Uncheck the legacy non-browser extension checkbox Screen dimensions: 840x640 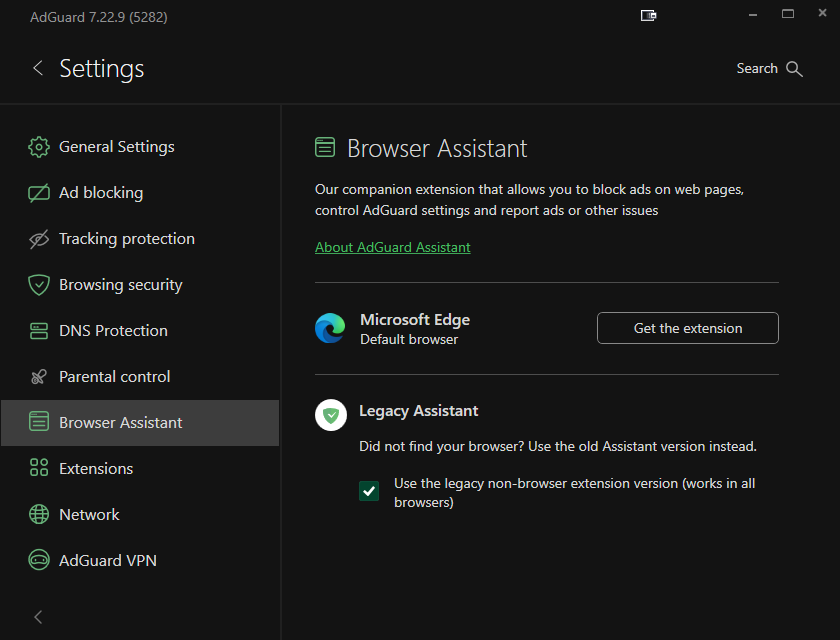click(369, 491)
